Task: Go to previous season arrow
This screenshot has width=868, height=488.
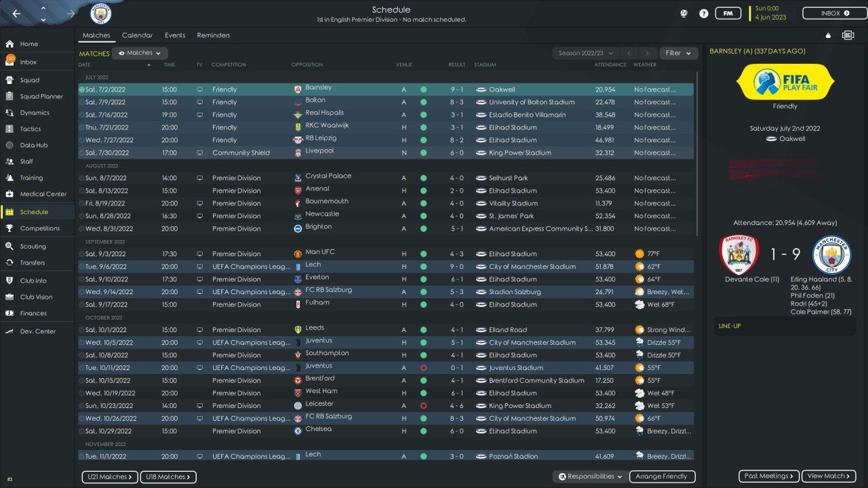Action: (x=629, y=53)
